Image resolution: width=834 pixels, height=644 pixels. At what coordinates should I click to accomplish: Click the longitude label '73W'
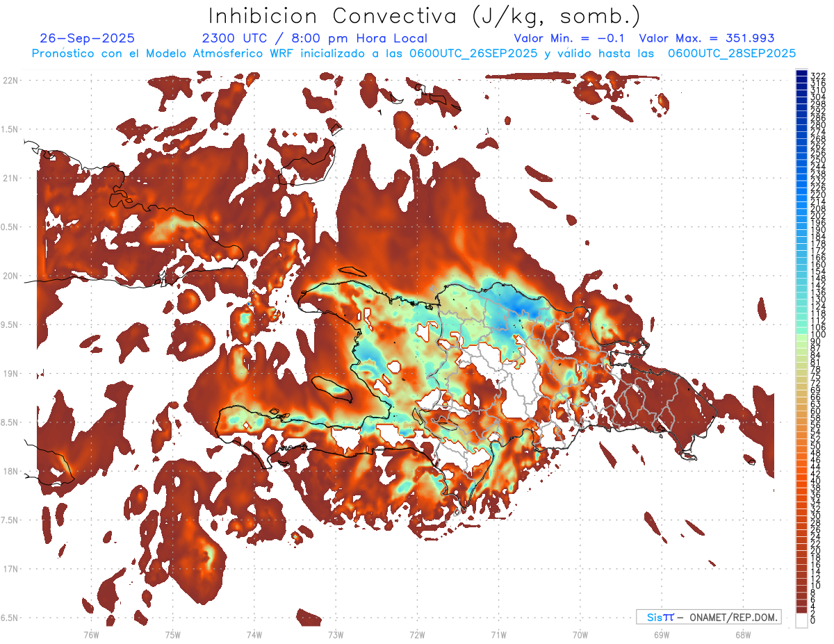click(336, 634)
